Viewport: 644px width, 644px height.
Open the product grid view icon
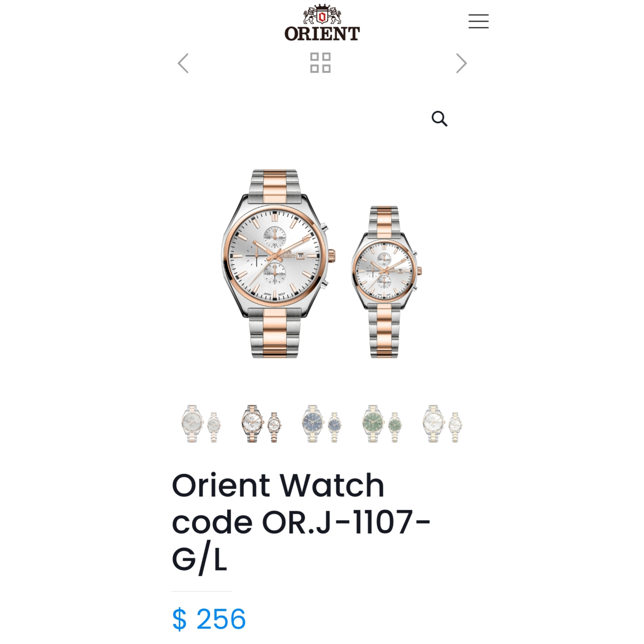point(320,63)
